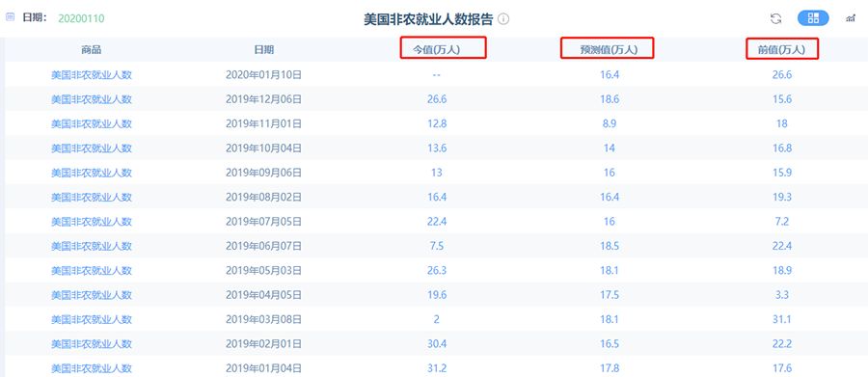Open 美国非农就业人数 link in 2019年09月06日 row
This screenshot has width=868, height=377.
pos(92,173)
